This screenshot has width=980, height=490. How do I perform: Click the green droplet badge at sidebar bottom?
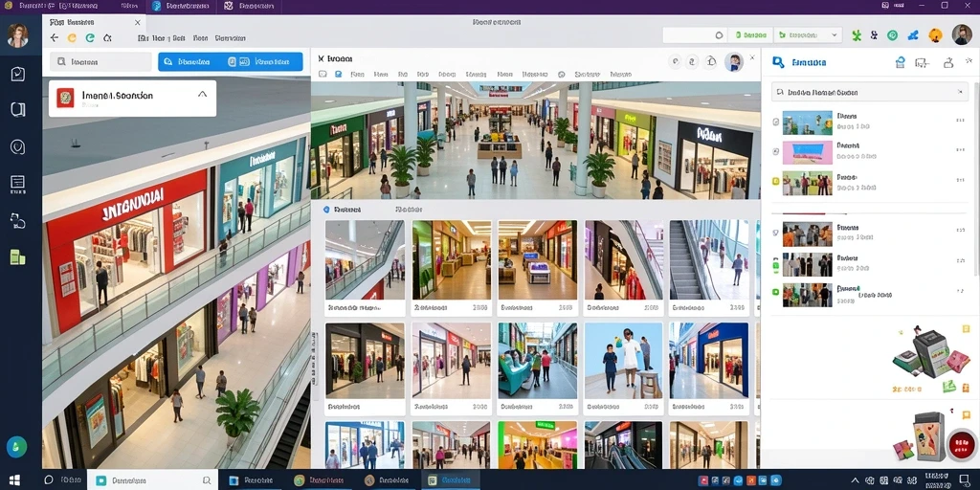[17, 447]
